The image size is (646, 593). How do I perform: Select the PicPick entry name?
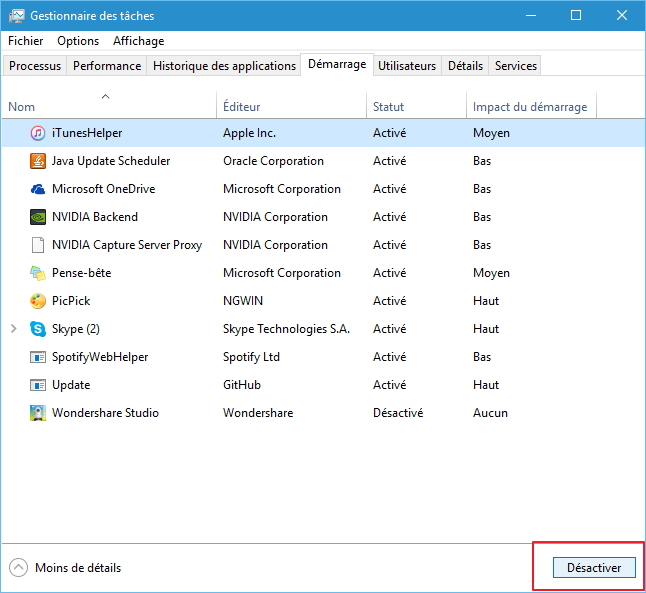pyautogui.click(x=71, y=301)
